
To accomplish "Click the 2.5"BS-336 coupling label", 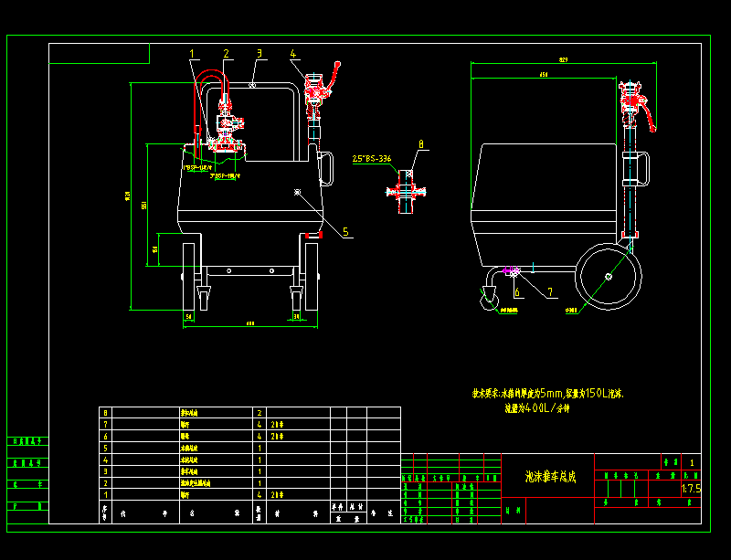I will coord(371,158).
